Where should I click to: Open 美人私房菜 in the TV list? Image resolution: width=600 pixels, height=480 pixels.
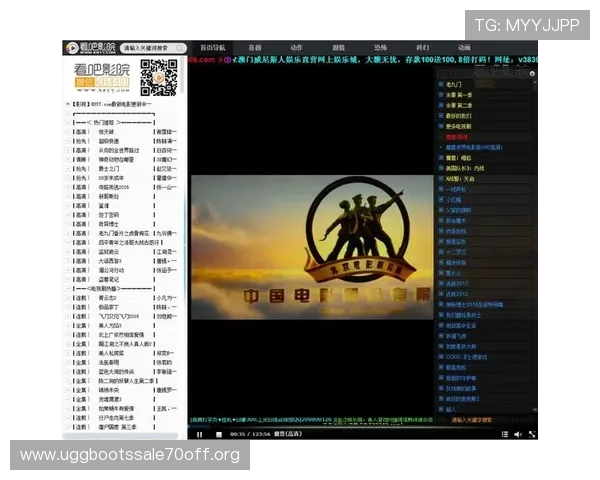pyautogui.click(x=111, y=353)
